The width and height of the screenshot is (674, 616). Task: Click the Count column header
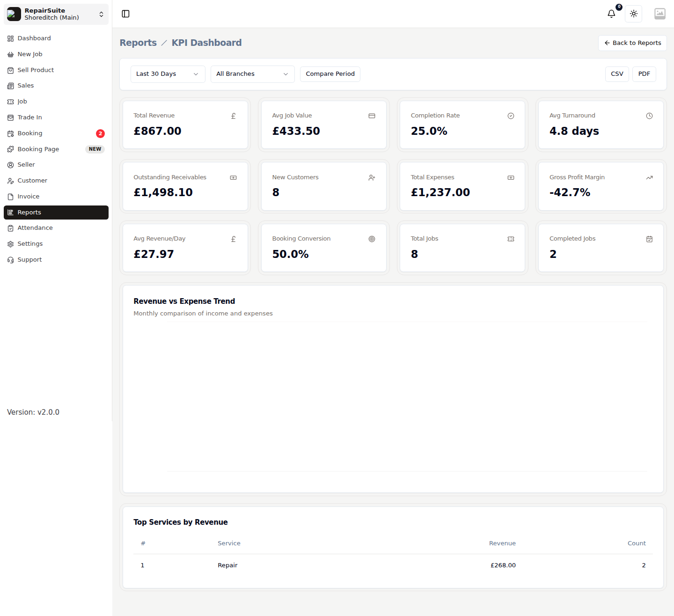coord(637,543)
